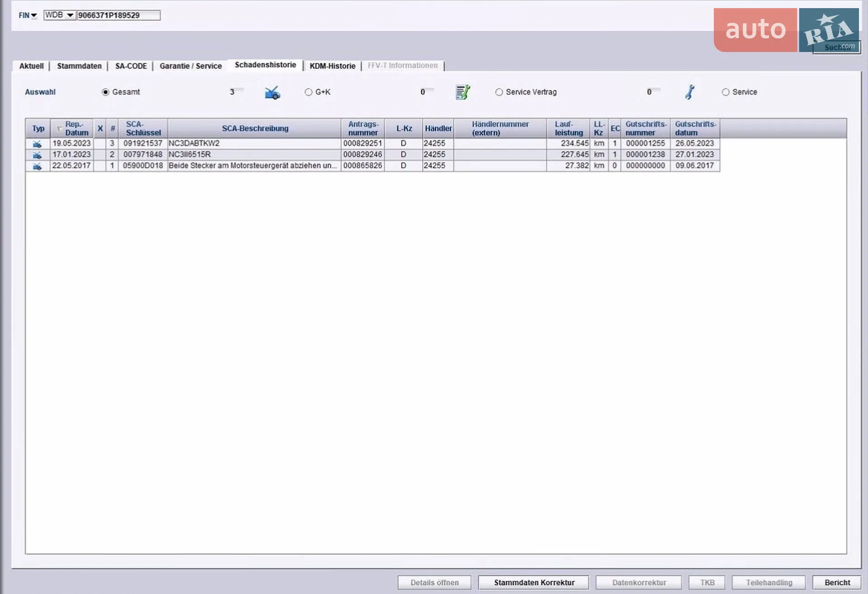Click date cell 19.05.2023

click(71, 143)
